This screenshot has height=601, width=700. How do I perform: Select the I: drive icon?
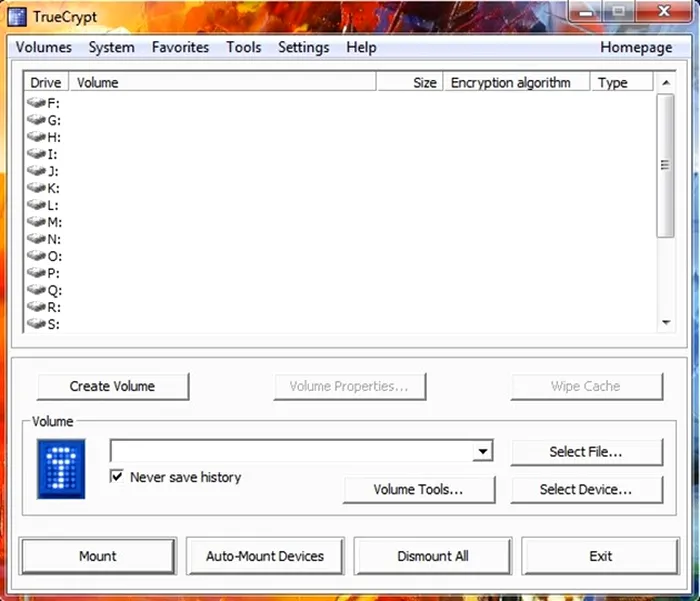point(36,154)
